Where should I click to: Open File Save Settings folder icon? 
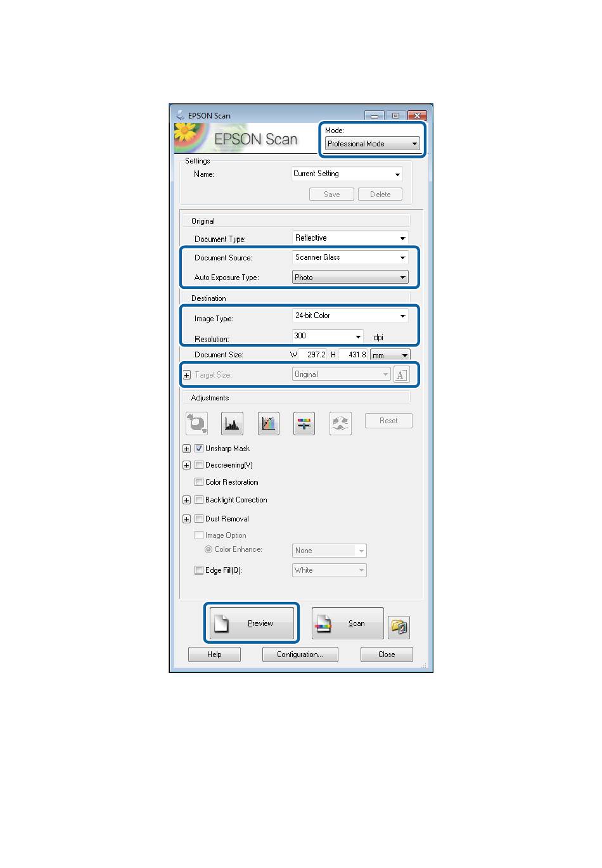[399, 627]
